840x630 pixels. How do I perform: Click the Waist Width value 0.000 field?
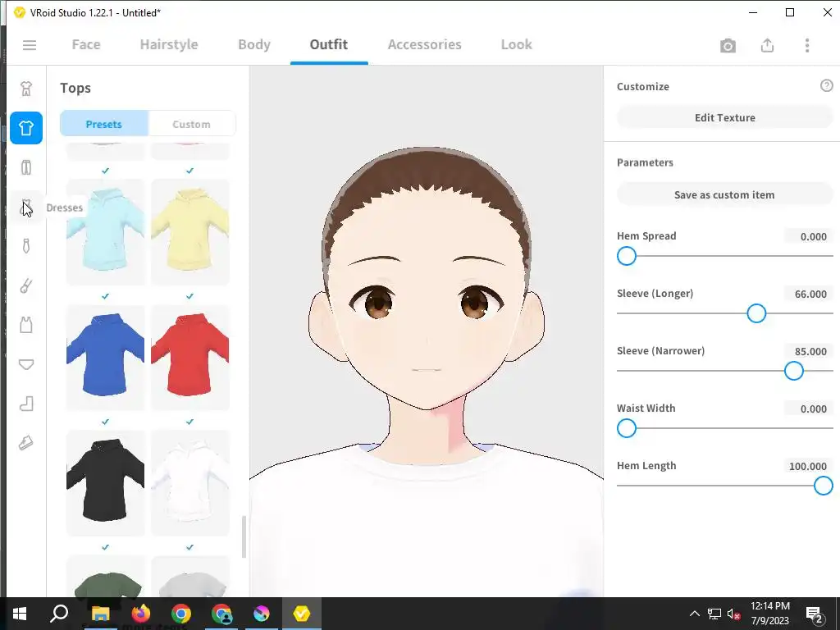tap(809, 409)
